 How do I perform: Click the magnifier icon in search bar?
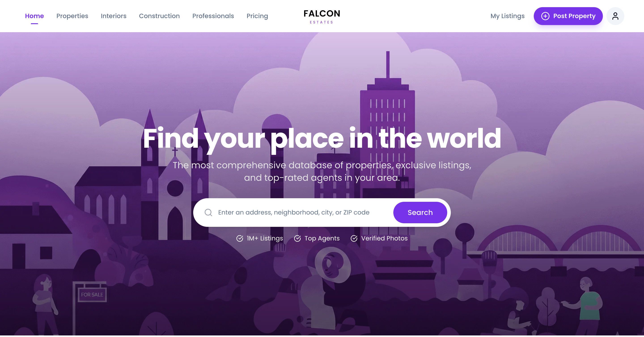click(208, 213)
